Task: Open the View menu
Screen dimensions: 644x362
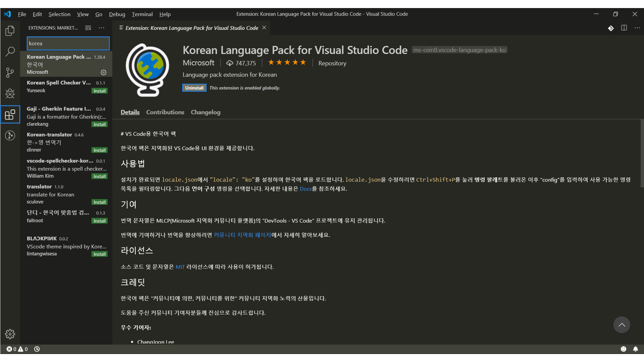Action: [x=83, y=14]
